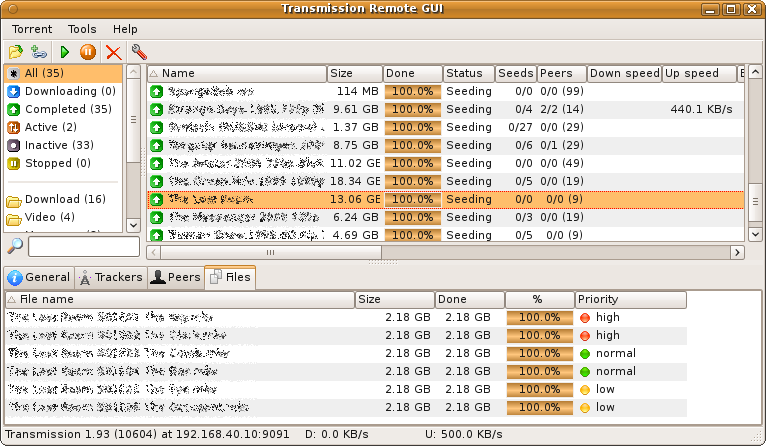
Task: Sort torrents by Status column header
Action: (469, 73)
